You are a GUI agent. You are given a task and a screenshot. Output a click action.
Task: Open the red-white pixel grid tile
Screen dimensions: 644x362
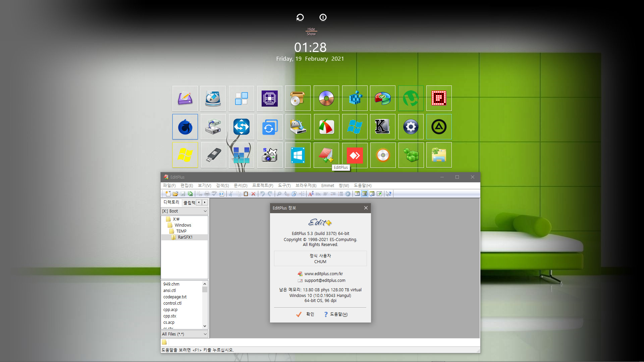coord(439,99)
